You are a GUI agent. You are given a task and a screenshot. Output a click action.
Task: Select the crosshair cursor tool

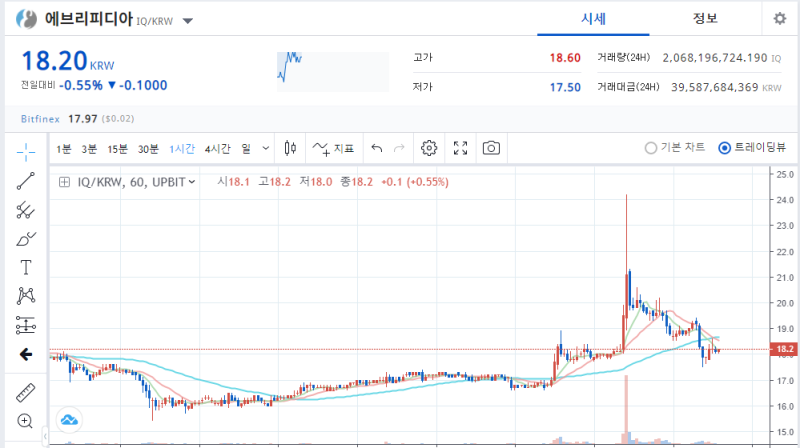pyautogui.click(x=26, y=152)
